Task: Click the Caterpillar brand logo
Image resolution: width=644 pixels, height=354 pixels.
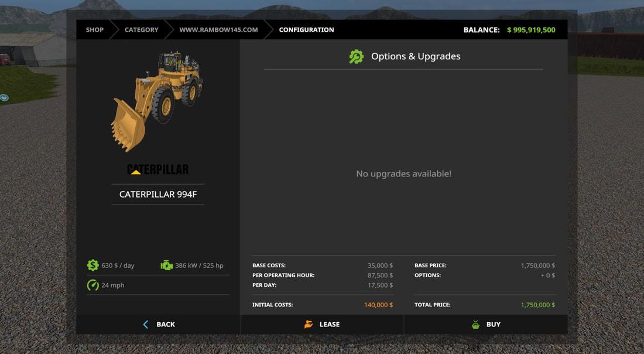Action: tap(158, 169)
